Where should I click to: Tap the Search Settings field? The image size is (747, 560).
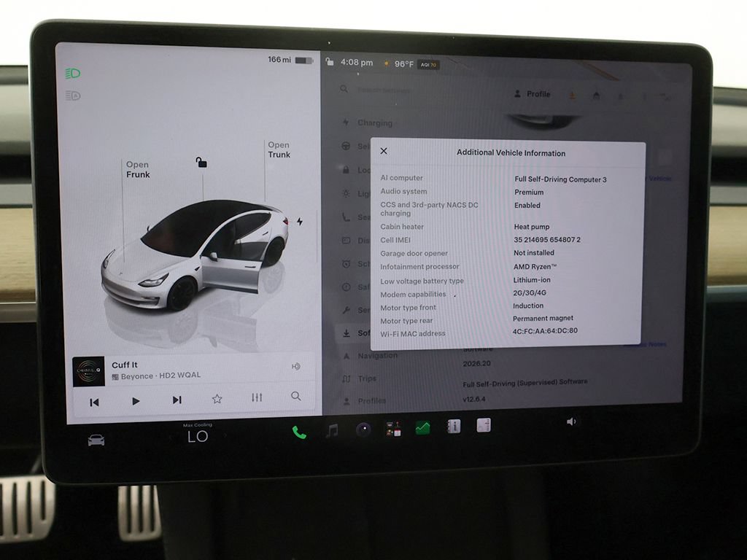click(384, 90)
